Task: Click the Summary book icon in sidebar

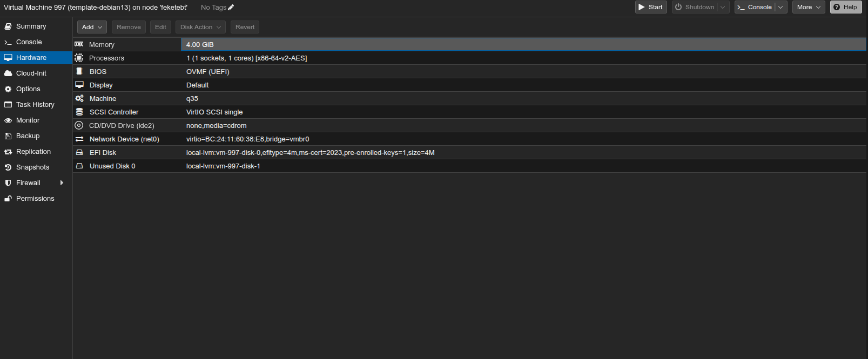Action: click(x=8, y=26)
